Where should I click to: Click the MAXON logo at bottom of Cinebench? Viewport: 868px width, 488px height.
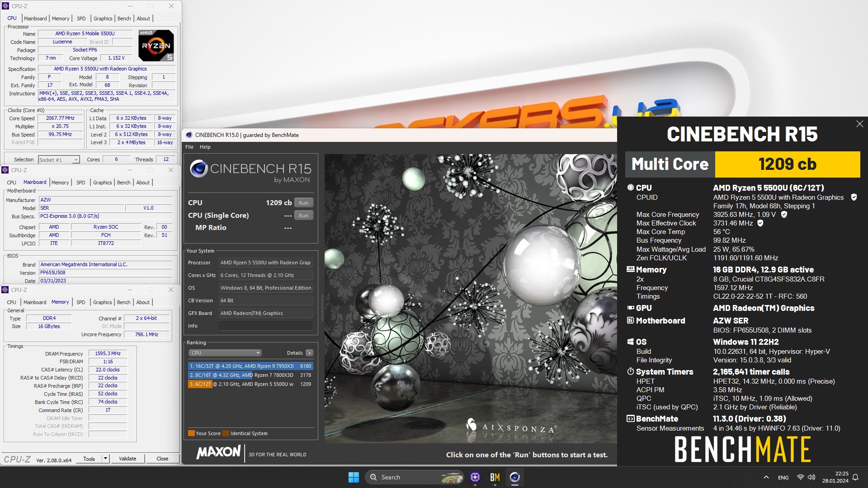click(219, 452)
